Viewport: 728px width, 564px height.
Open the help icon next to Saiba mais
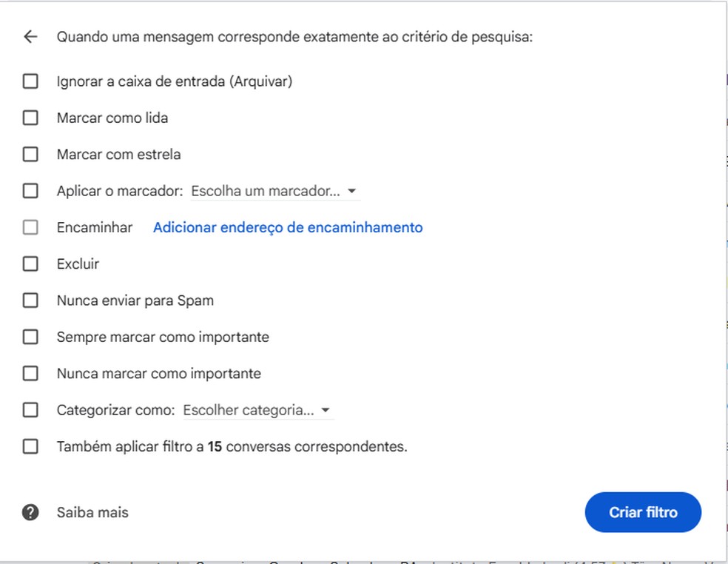tap(30, 512)
